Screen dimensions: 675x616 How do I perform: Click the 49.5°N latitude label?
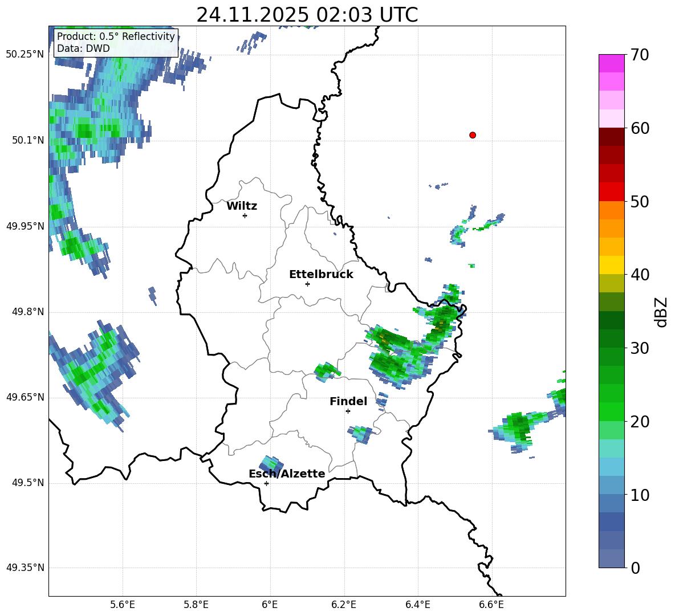(28, 483)
